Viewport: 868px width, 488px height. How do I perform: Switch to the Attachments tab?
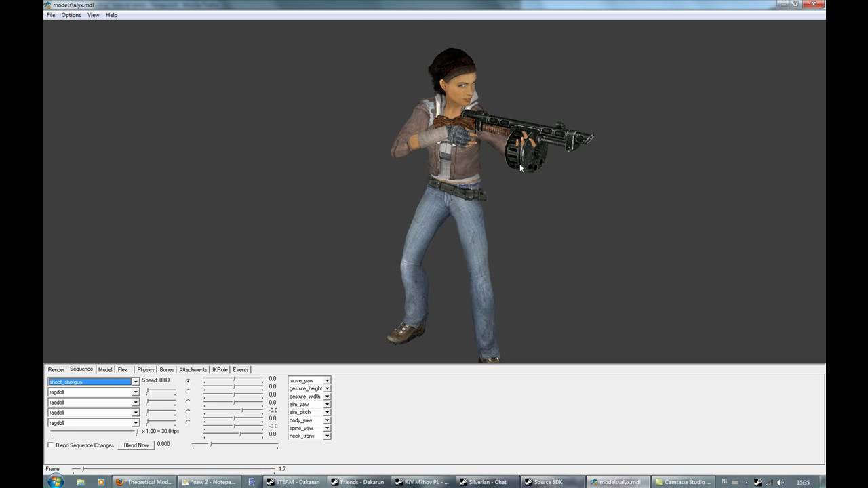(193, 369)
